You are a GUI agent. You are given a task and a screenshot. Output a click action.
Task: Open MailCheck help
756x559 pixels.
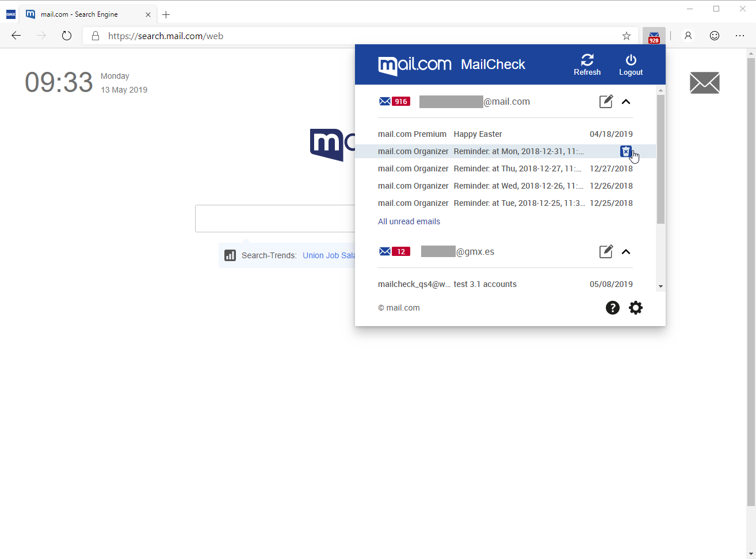(x=613, y=308)
